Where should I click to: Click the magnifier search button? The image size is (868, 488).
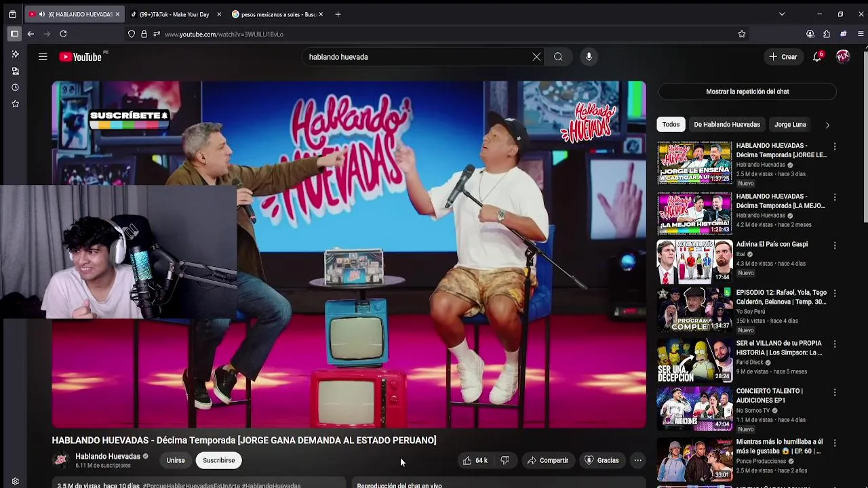[x=558, y=57]
